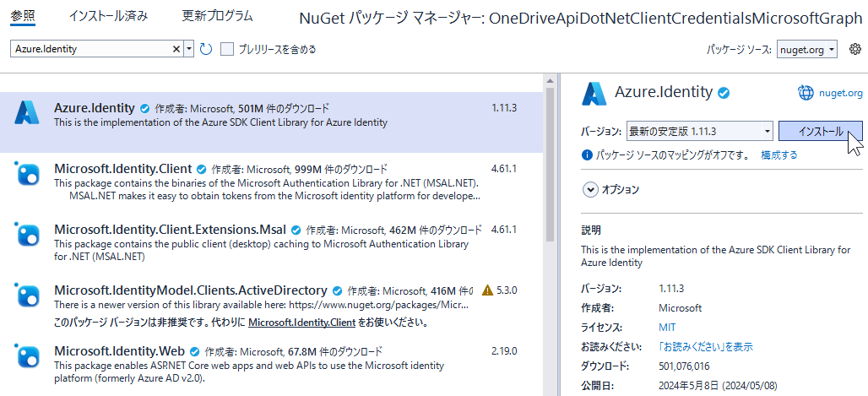
Task: Click verified badge beside Microsoft.Identity.Client
Action: pyautogui.click(x=202, y=169)
